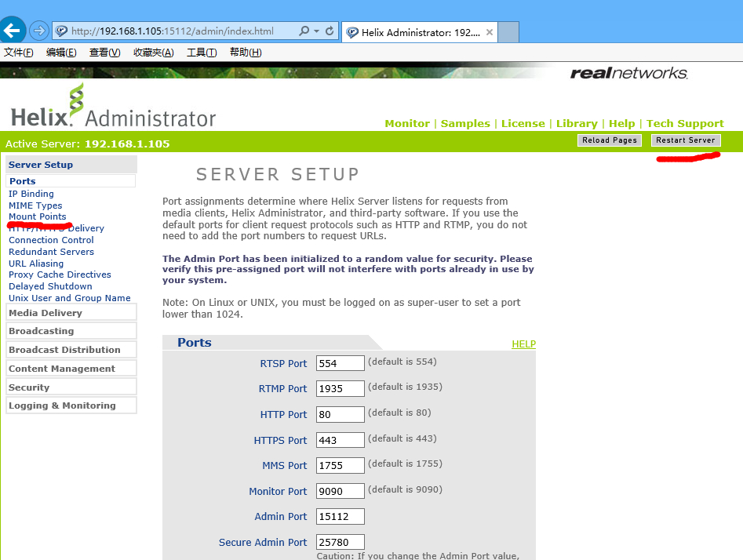Open the Library link
The height and width of the screenshot is (560, 743).
tap(577, 124)
